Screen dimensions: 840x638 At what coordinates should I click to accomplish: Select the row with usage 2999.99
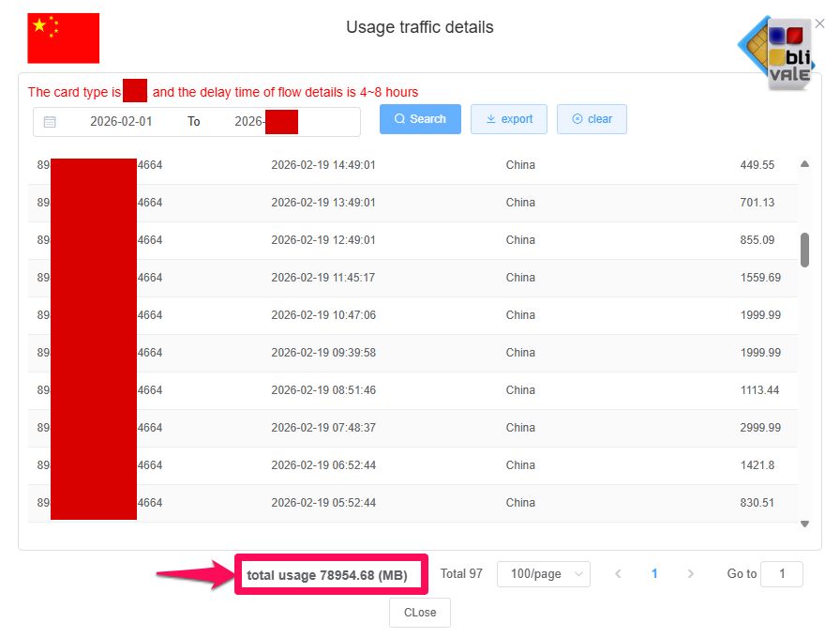click(x=412, y=428)
